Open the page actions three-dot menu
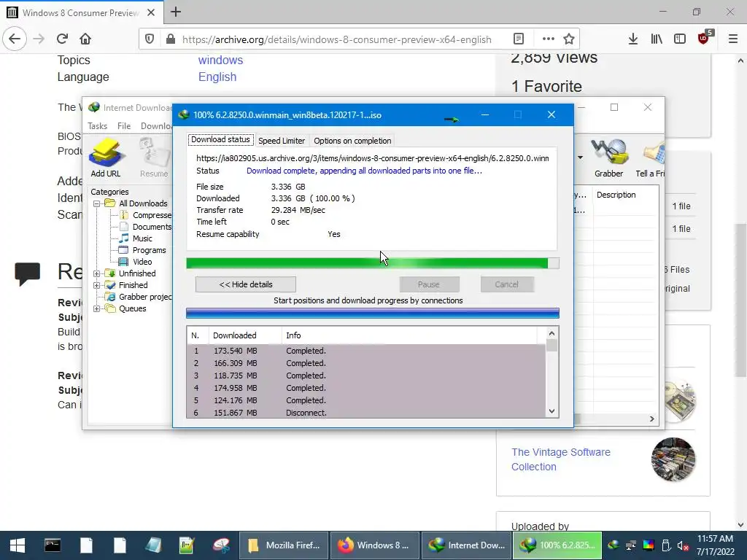747x560 pixels. [x=549, y=39]
